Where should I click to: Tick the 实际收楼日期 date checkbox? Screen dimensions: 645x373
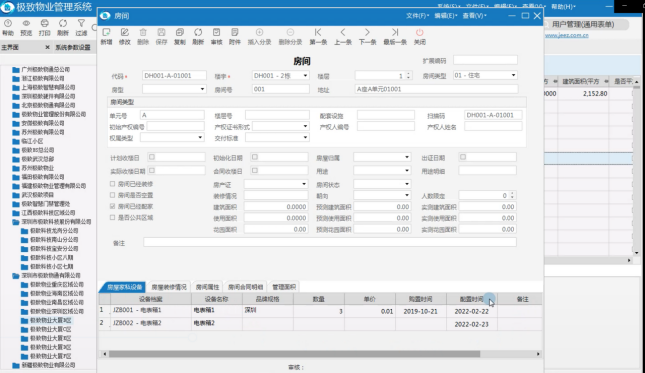coord(152,170)
